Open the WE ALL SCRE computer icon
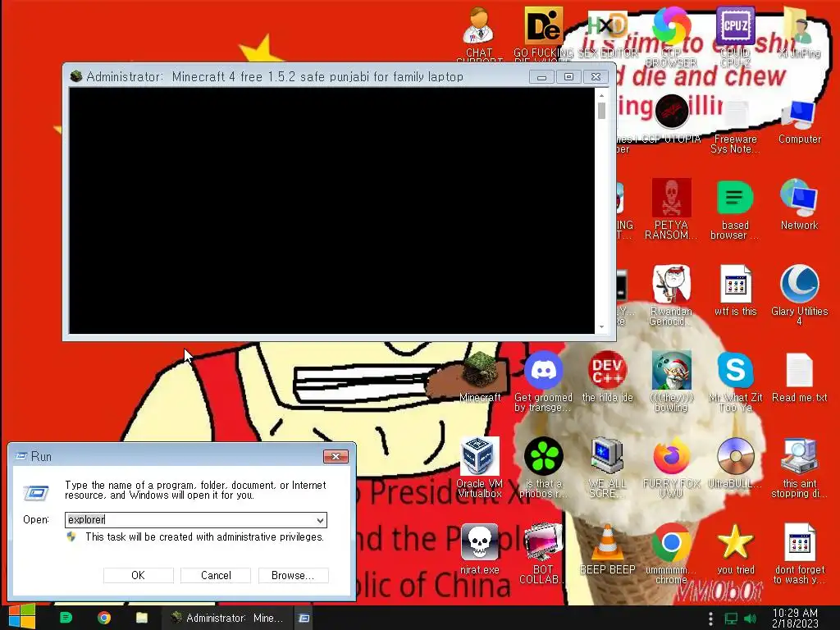The height and width of the screenshot is (630, 840). pos(607,467)
